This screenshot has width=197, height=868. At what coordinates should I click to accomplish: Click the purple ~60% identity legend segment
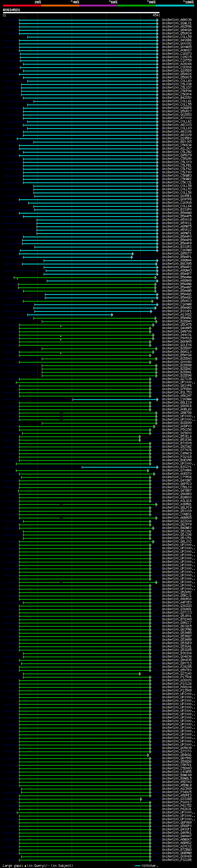coord(98,6)
